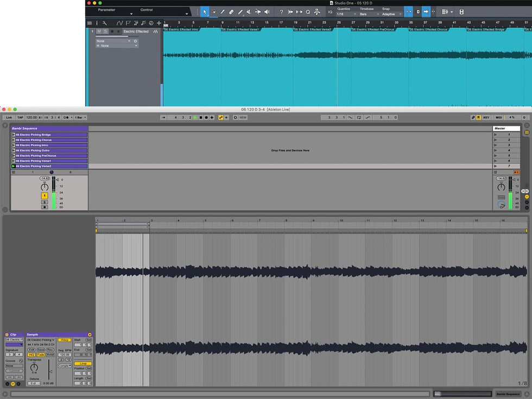Select the Listen speaker tool
The height and width of the screenshot is (399, 532).
267,11
